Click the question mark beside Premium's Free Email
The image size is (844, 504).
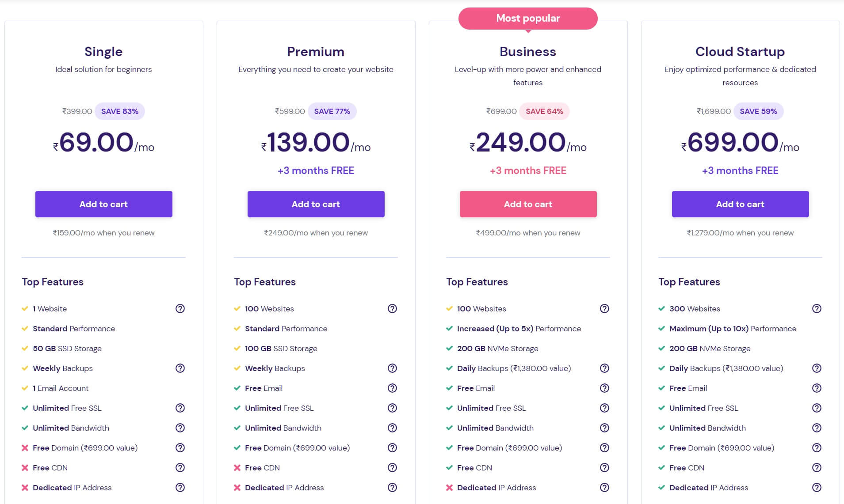(392, 388)
